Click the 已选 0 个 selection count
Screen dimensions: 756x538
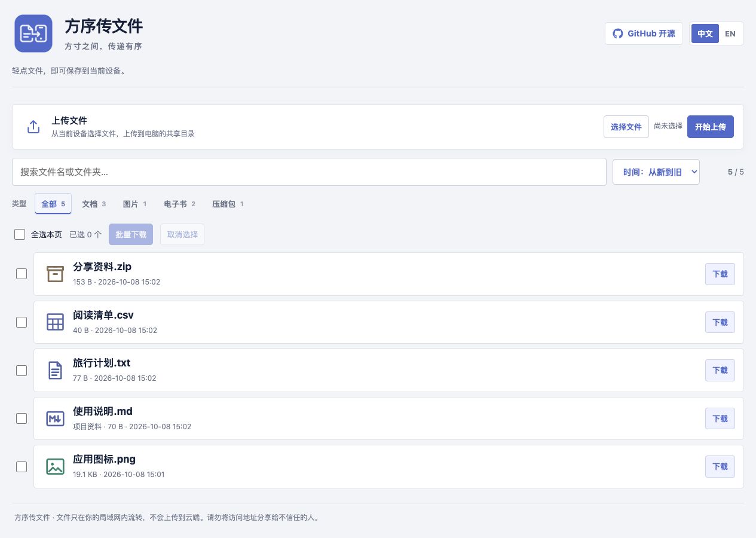85,234
